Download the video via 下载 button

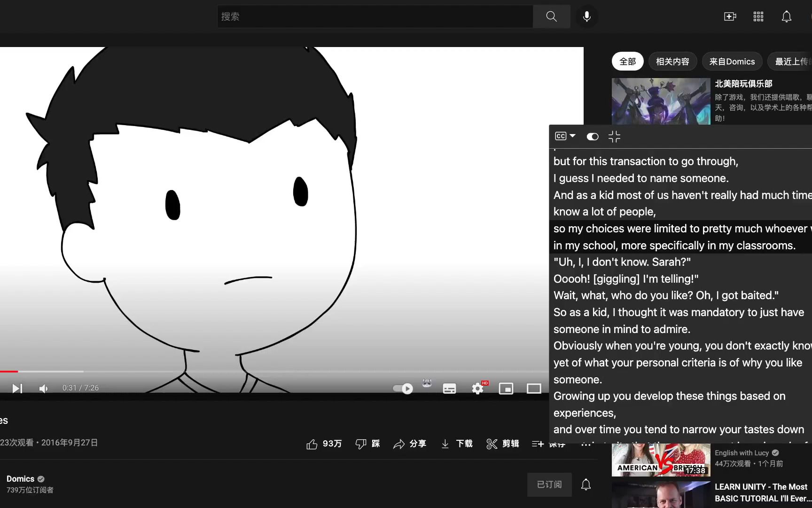(457, 444)
